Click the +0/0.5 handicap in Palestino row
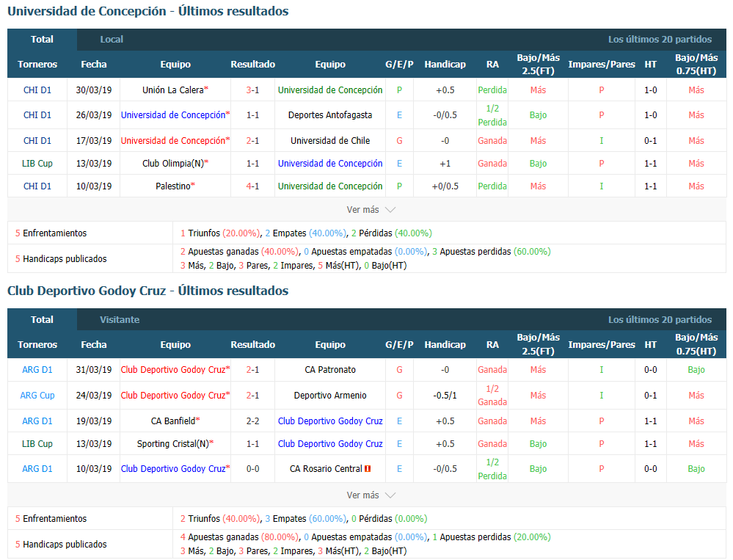The image size is (733, 560). (x=445, y=186)
